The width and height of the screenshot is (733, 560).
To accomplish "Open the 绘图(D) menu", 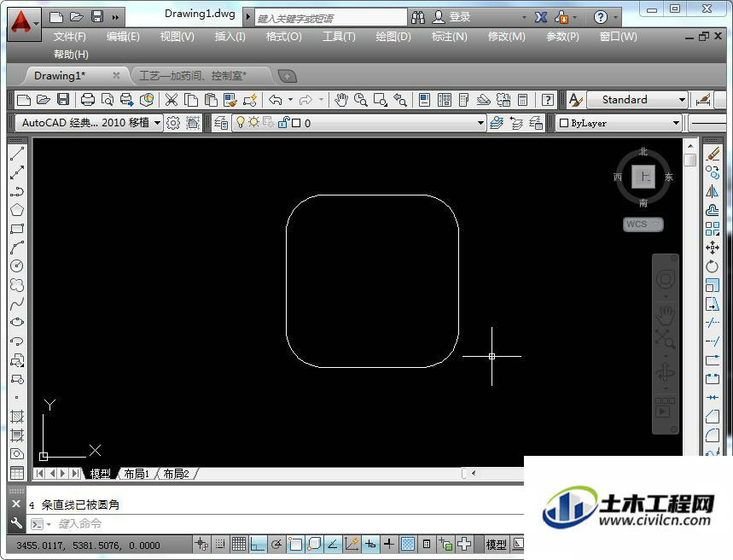I will coord(393,37).
